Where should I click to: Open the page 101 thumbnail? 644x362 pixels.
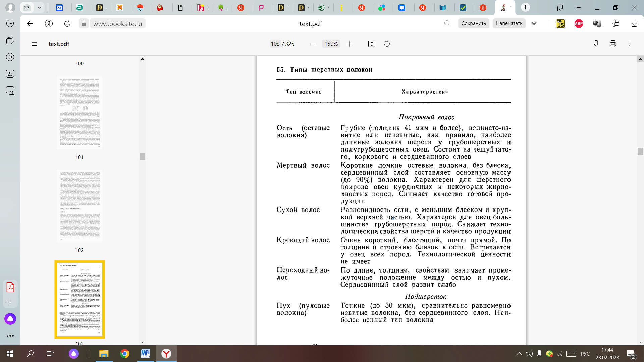[79, 112]
